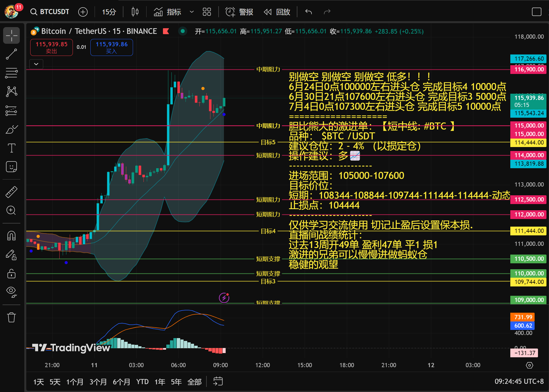Toggle keep-drawing mode pencil lock

pyautogui.click(x=12, y=255)
